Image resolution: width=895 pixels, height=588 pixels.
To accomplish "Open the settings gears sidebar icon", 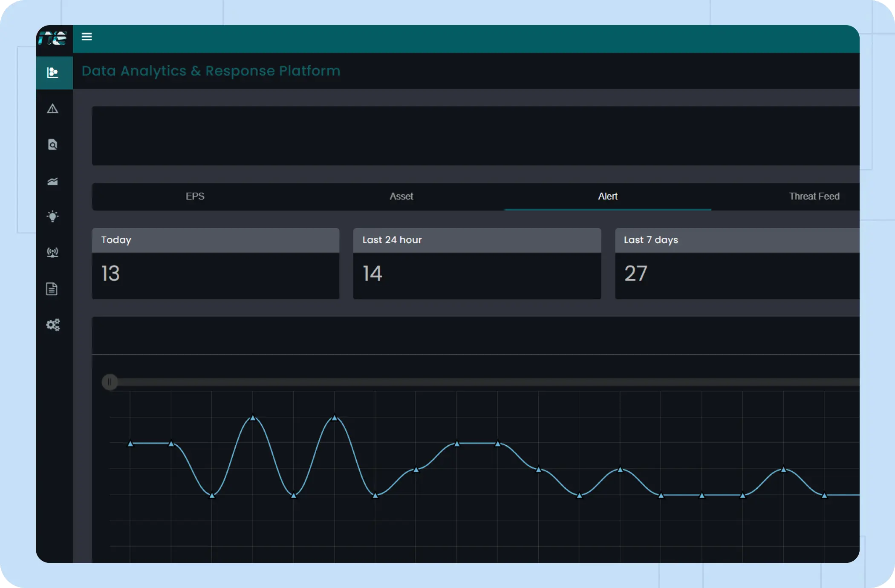I will 53,325.
